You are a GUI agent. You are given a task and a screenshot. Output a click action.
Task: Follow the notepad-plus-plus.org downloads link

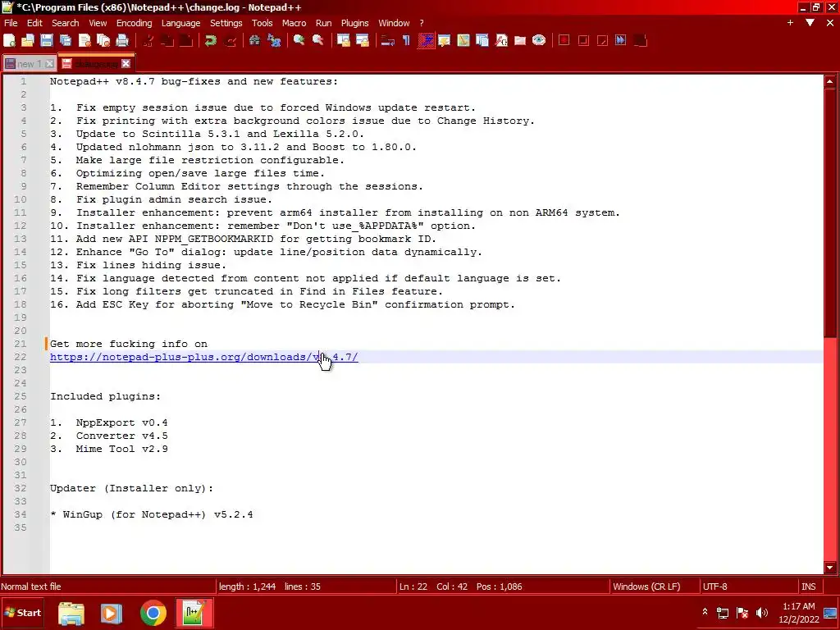click(203, 357)
